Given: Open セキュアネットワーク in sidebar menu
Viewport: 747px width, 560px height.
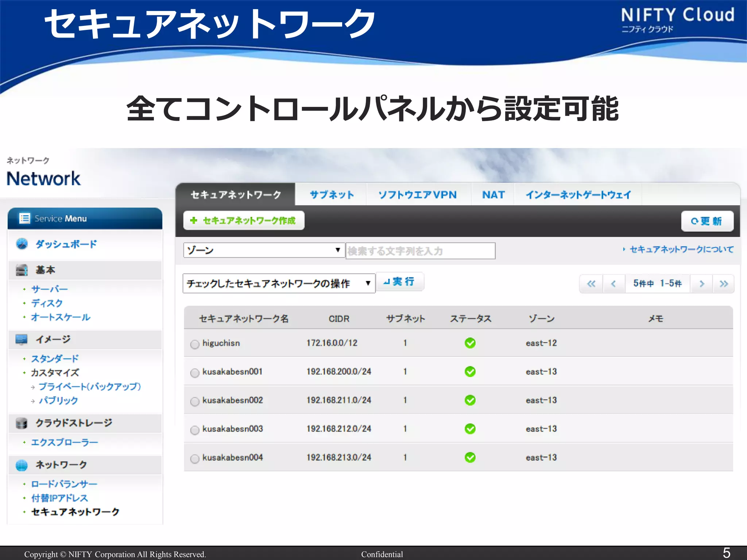Looking at the screenshot, I should (76, 512).
